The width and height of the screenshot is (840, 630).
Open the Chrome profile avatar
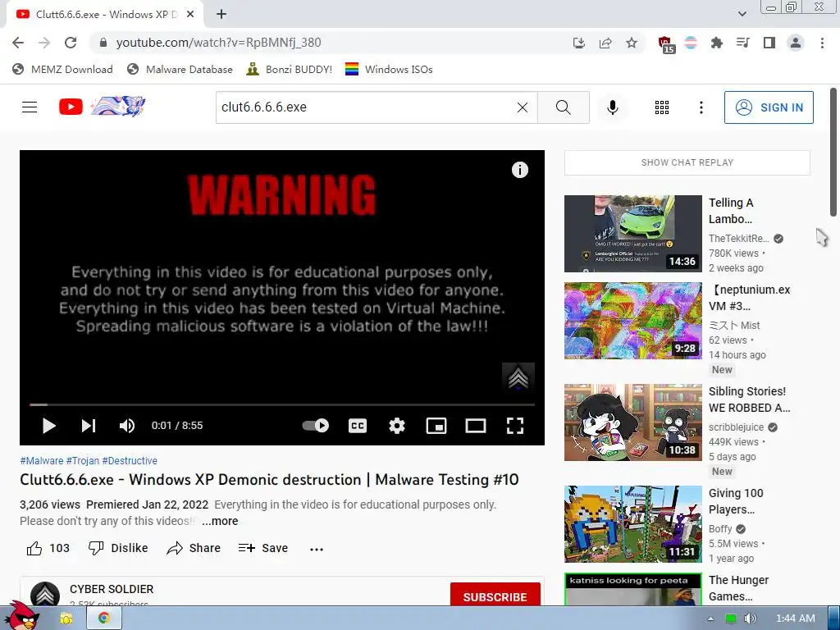796,43
